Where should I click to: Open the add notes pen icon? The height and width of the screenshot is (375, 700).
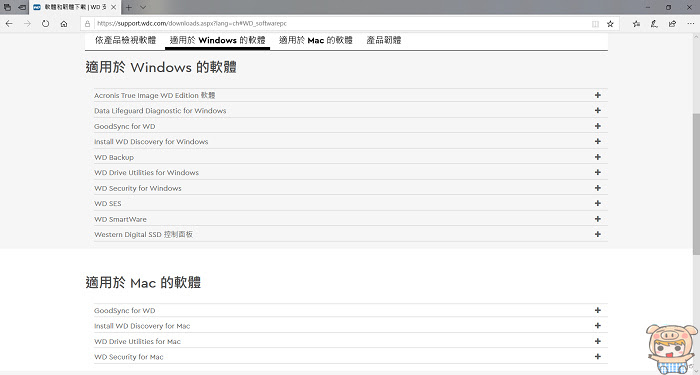(x=654, y=24)
